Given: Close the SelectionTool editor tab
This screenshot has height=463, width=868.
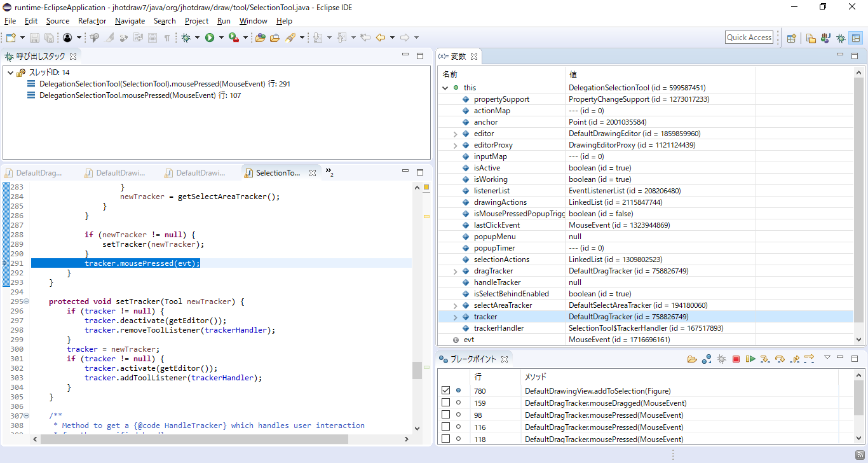Looking at the screenshot, I should (313, 173).
